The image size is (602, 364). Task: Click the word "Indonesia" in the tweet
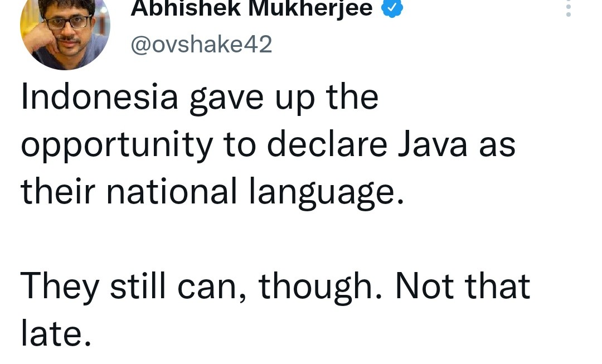(100, 96)
